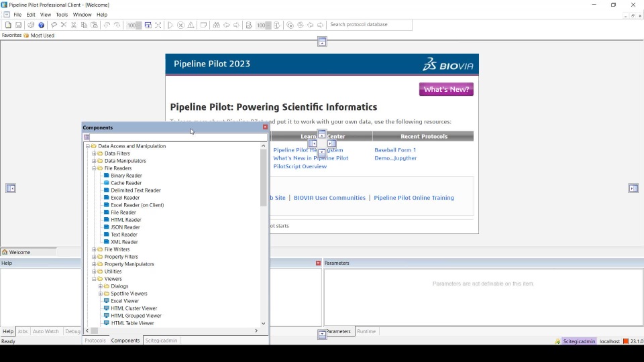Viewport: 644px width, 362px height.
Task: Click the right panel toggle at window edge
Action: (x=633, y=188)
